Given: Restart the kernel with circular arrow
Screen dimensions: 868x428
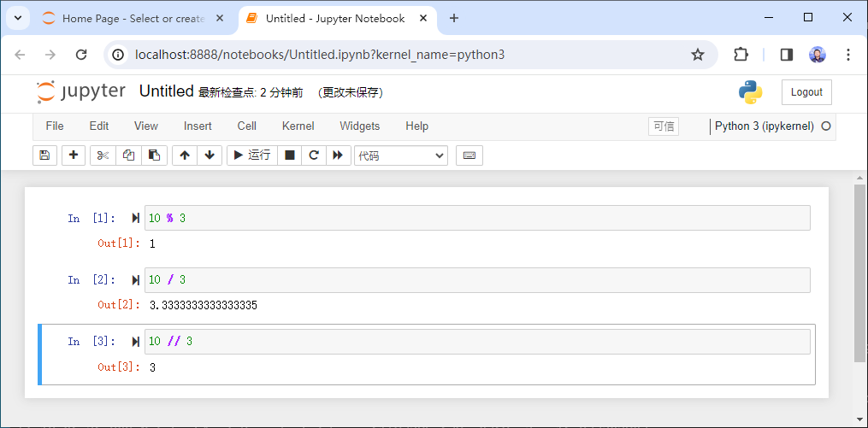Looking at the screenshot, I should pyautogui.click(x=314, y=155).
